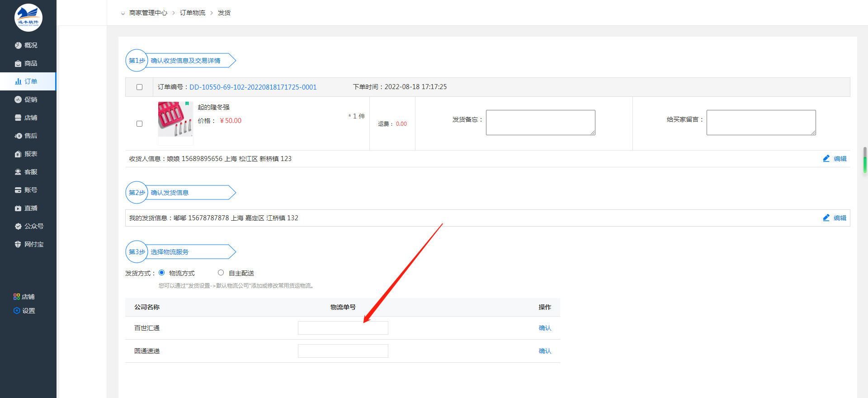The image size is (868, 398).
Task: Open 促销 promotions icon in sidebar
Action: coord(18,99)
